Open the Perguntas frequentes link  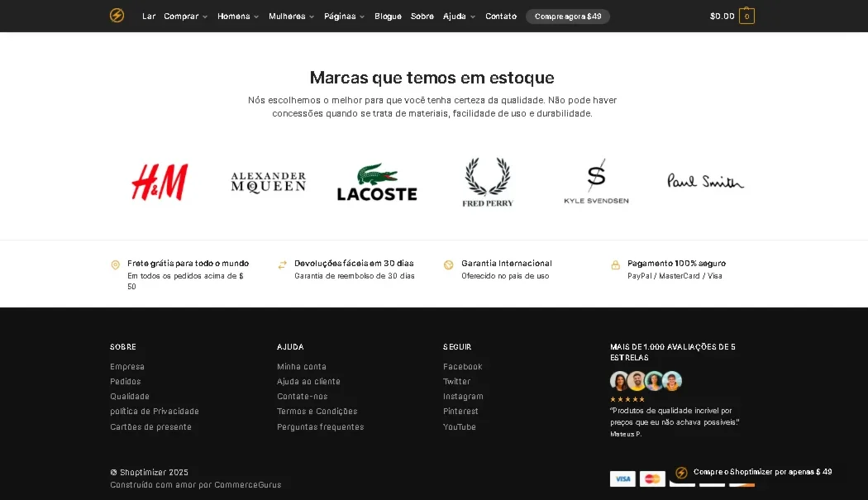point(321,427)
